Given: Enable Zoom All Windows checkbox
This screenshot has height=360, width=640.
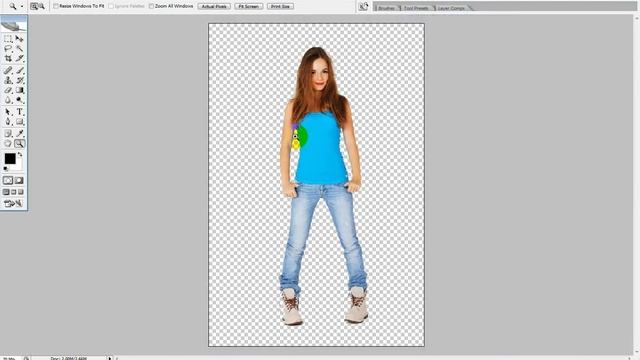Looking at the screenshot, I should click(x=151, y=6).
